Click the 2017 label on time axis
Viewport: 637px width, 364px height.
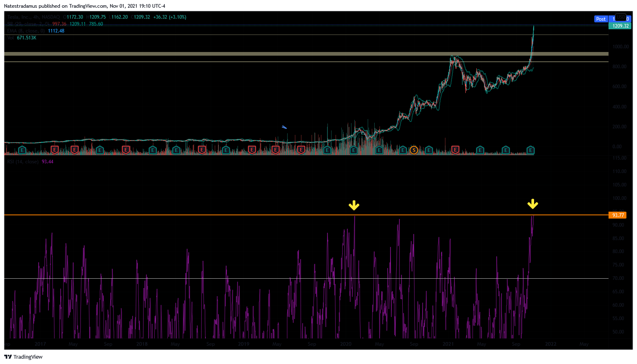(x=40, y=344)
